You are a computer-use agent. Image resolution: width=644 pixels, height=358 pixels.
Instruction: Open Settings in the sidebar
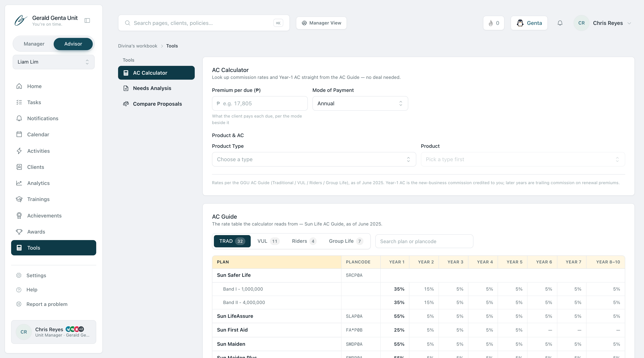pos(53,275)
